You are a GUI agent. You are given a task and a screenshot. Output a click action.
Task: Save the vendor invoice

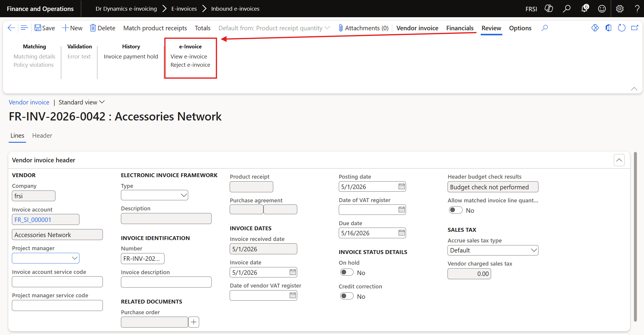pos(45,28)
